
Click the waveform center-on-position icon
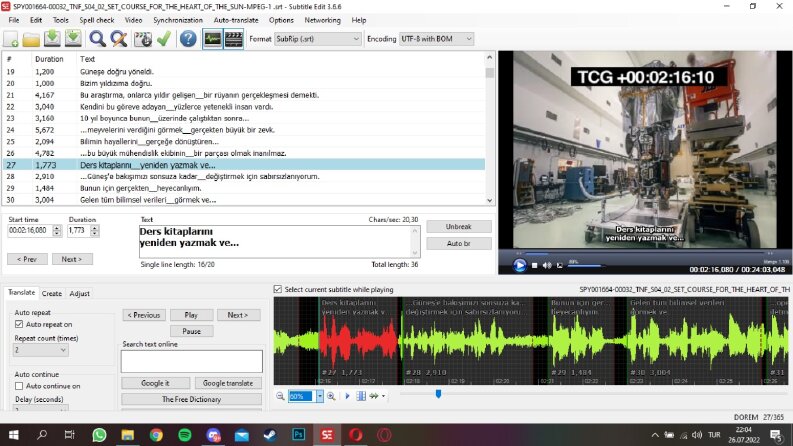(361, 396)
